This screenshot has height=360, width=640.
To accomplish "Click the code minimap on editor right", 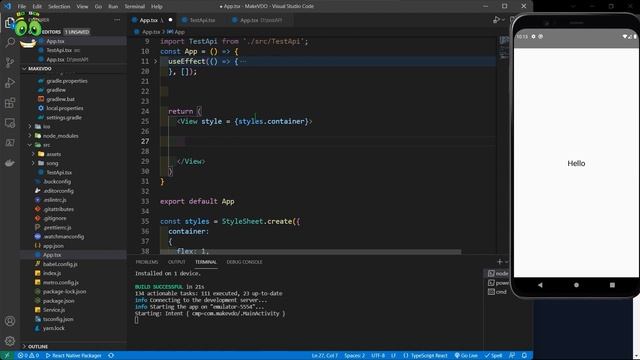I will coord(504,48).
